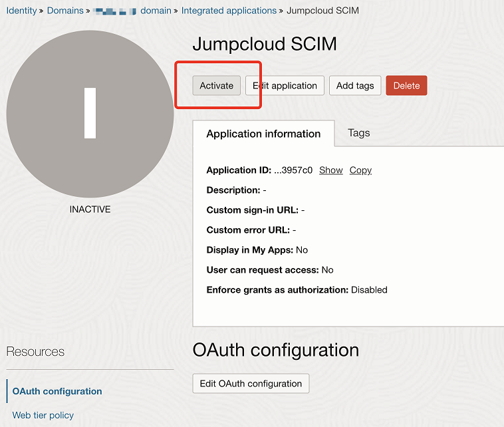The width and height of the screenshot is (504, 427).
Task: Open Edit application
Action: tap(285, 86)
